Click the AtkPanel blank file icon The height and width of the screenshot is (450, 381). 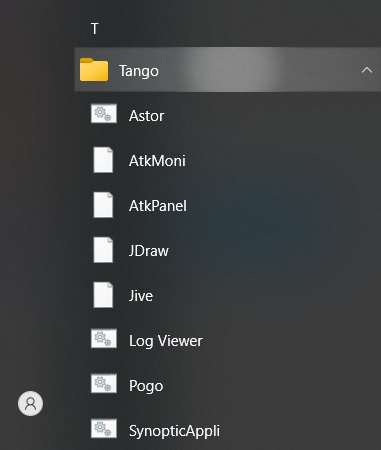pos(103,205)
